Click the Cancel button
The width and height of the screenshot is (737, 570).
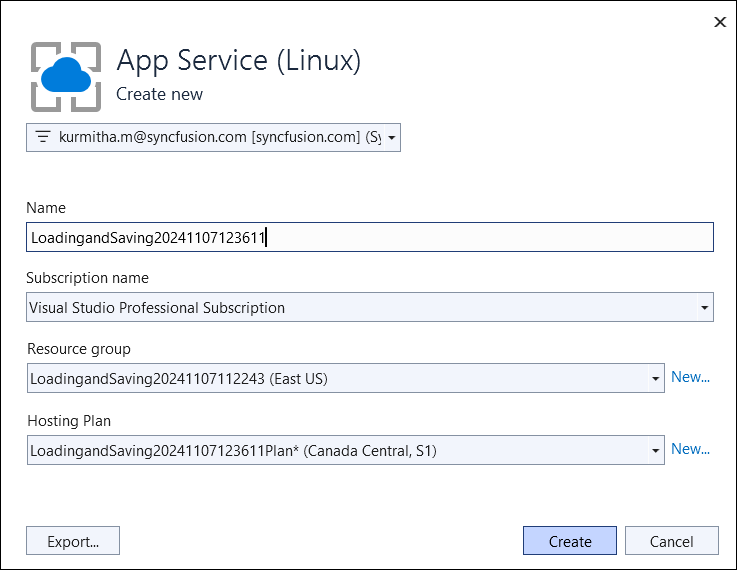coord(671,541)
